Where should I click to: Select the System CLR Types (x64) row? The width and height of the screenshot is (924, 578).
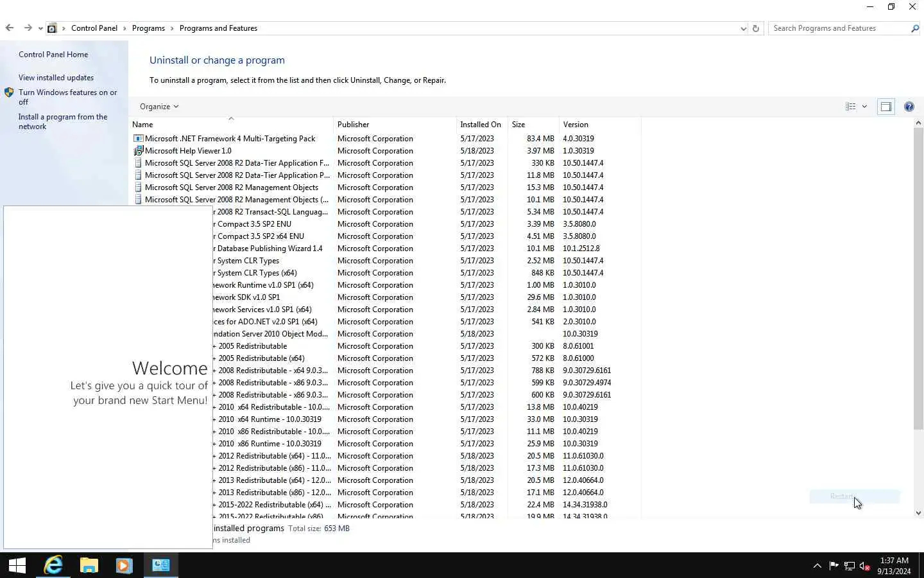coord(427,273)
